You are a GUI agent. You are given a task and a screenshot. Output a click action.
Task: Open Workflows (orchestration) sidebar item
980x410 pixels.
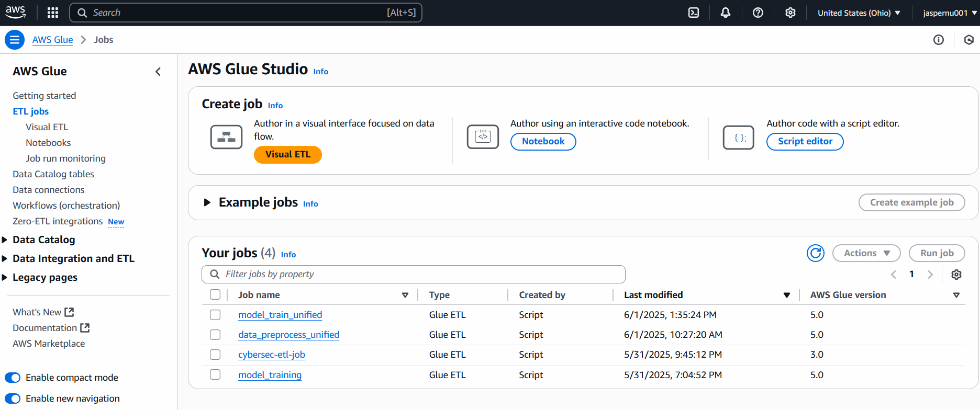click(x=66, y=206)
